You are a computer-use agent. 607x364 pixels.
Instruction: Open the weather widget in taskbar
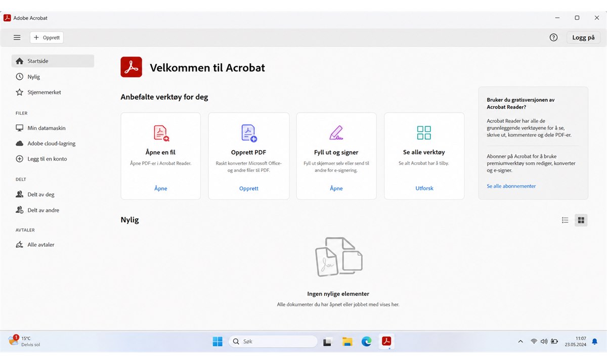[x=24, y=341]
